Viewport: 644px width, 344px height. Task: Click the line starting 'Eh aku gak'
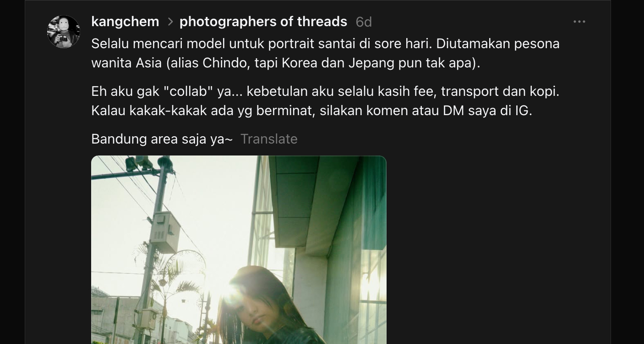pyautogui.click(x=325, y=91)
